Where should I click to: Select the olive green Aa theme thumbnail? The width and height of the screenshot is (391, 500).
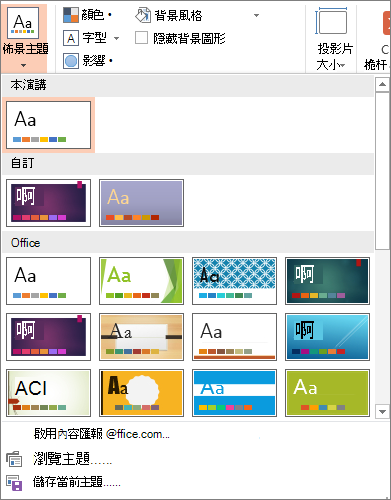(x=327, y=393)
